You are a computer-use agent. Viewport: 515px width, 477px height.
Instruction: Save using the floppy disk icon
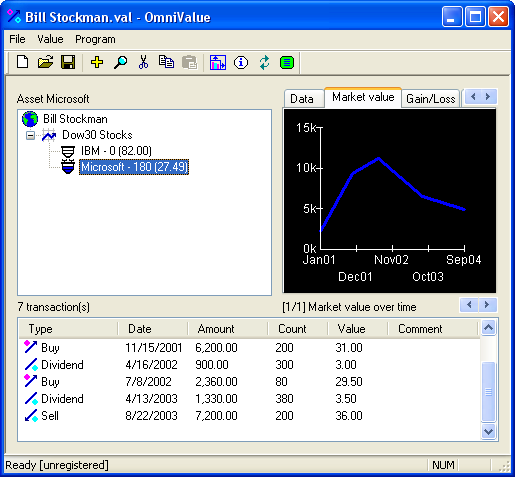[x=68, y=62]
